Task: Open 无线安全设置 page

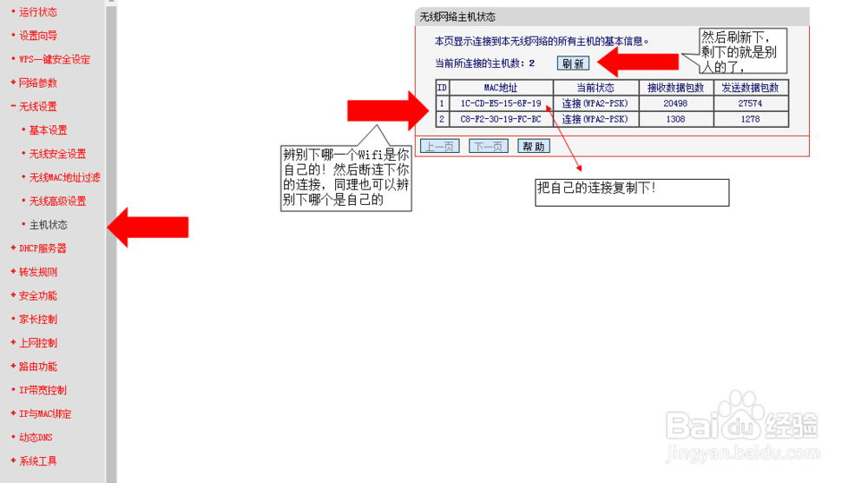Action: tap(57, 154)
